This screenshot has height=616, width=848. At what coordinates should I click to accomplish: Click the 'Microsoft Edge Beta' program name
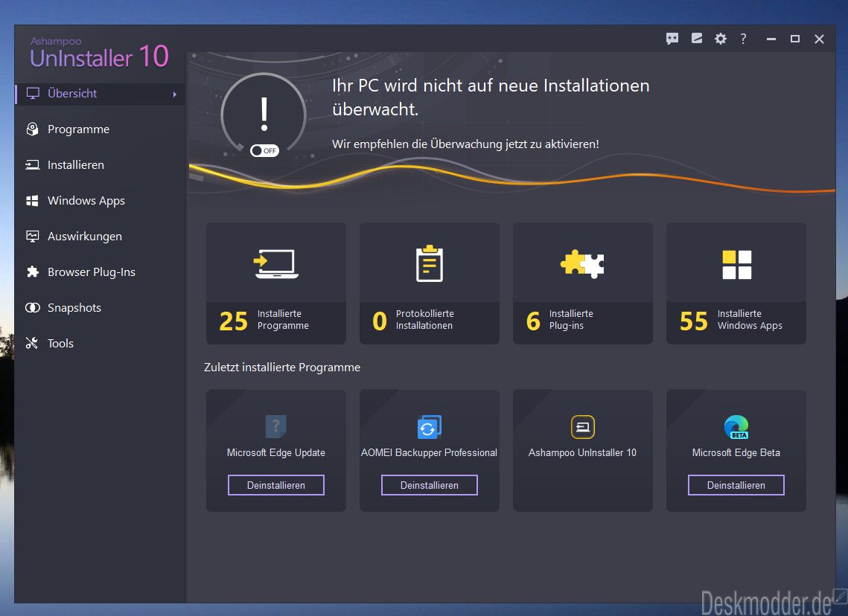pyautogui.click(x=736, y=453)
